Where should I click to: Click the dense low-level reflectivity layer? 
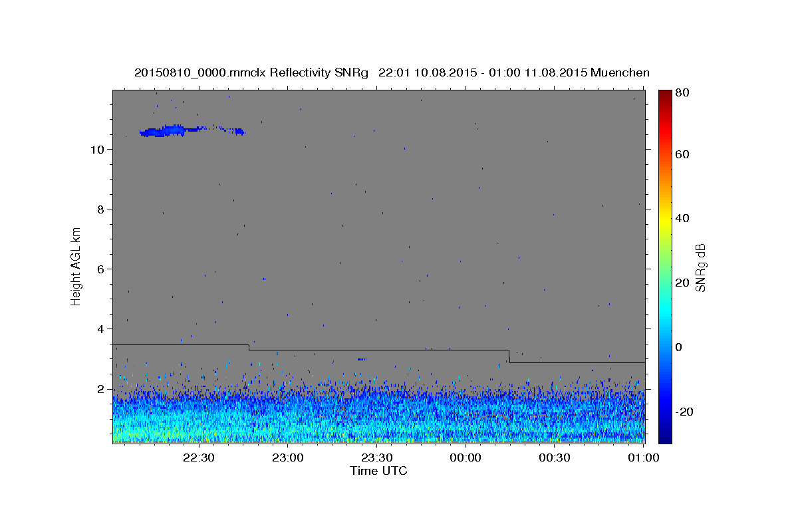click(378, 416)
